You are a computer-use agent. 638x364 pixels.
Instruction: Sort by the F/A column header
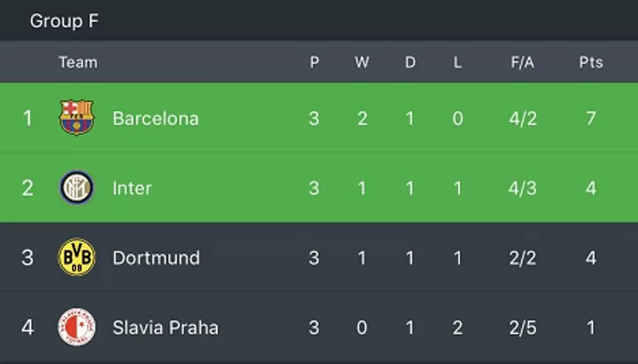[523, 62]
